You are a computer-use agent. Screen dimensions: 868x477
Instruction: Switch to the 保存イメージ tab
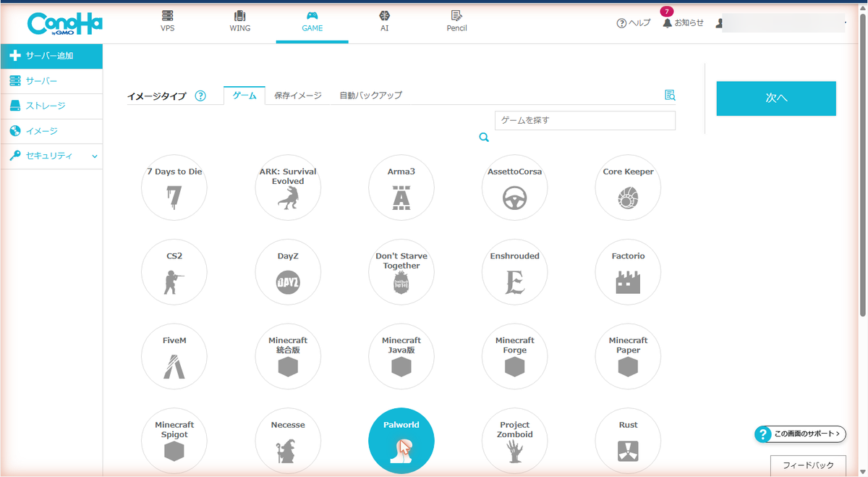pos(298,96)
